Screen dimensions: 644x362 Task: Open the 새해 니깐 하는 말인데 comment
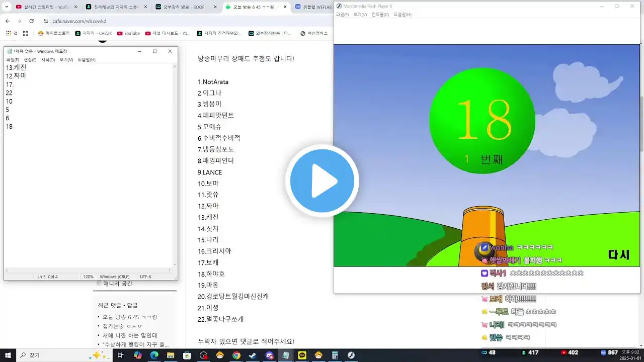click(x=130, y=335)
